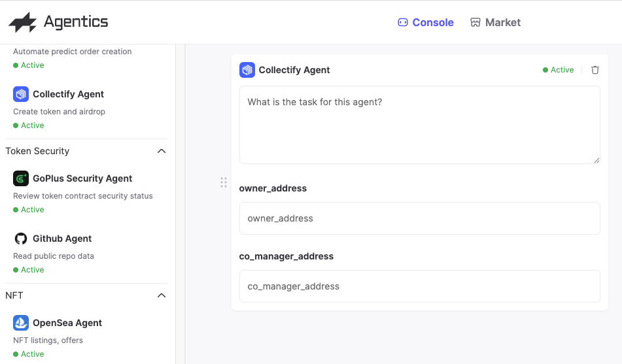Click the Agentics star logo icon
Screen dimensions: 622x364
point(23,22)
